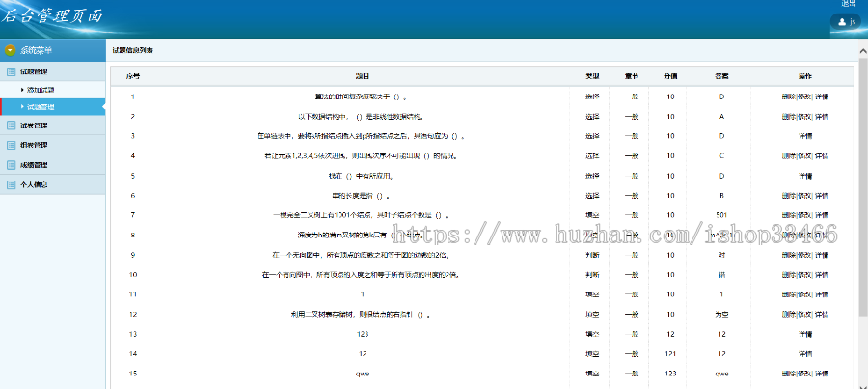Click 详情 in row 12 with answer 为空
Viewport: 868px width, 389px height.
point(822,315)
